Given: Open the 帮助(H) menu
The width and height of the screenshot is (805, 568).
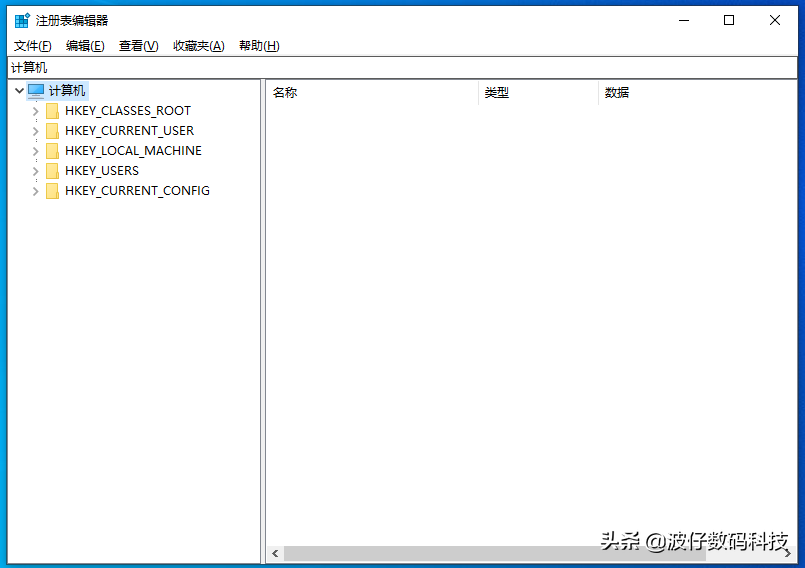Looking at the screenshot, I should click(259, 46).
